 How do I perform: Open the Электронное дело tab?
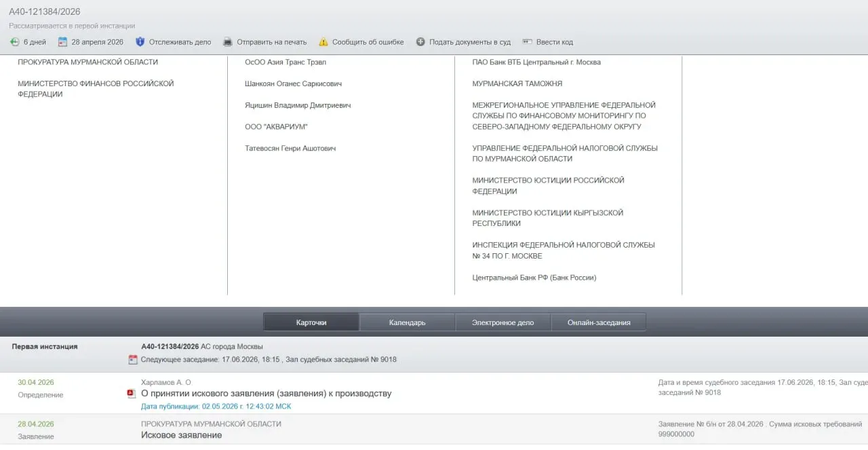[x=503, y=322]
